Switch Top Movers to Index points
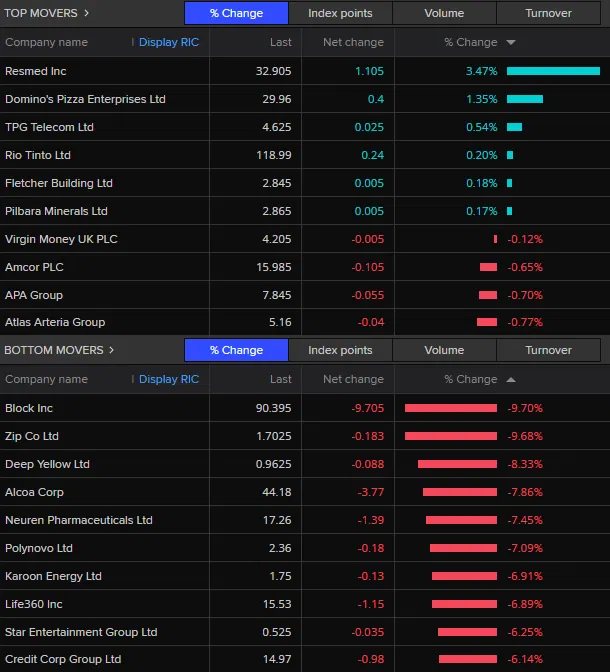The height and width of the screenshot is (672, 610). [340, 13]
